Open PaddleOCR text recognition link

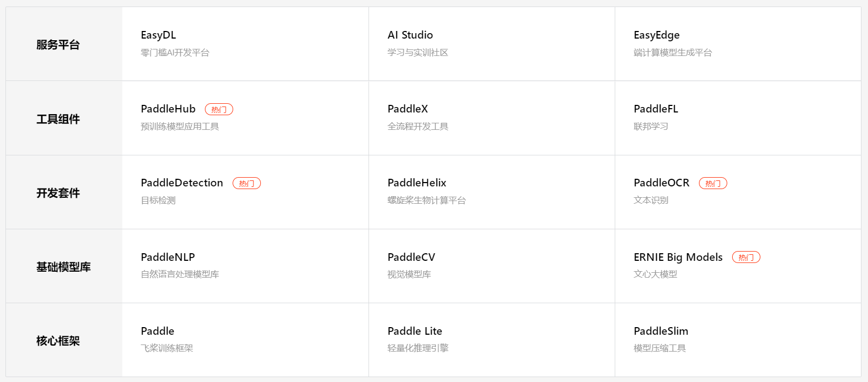pos(661,183)
